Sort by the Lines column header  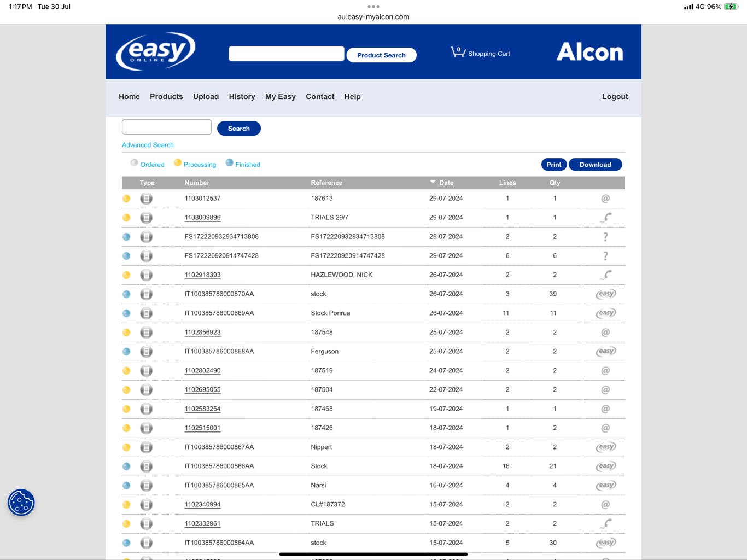coord(507,183)
